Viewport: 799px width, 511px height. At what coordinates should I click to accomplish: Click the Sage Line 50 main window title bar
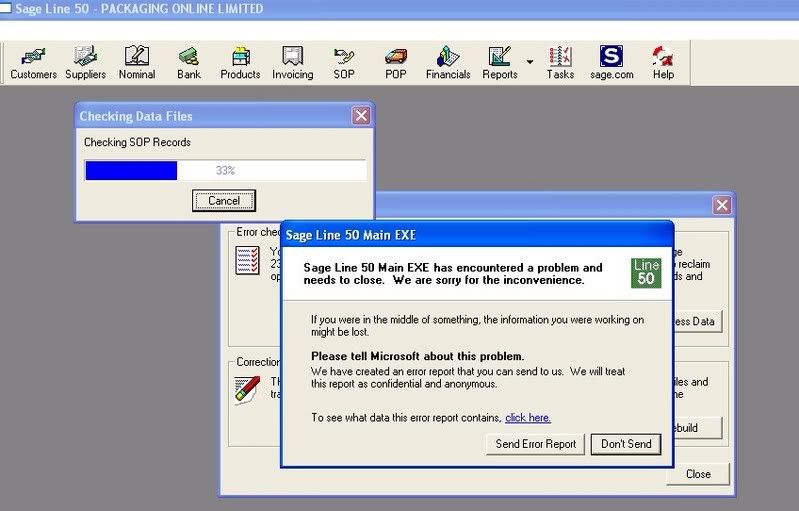coord(400,9)
